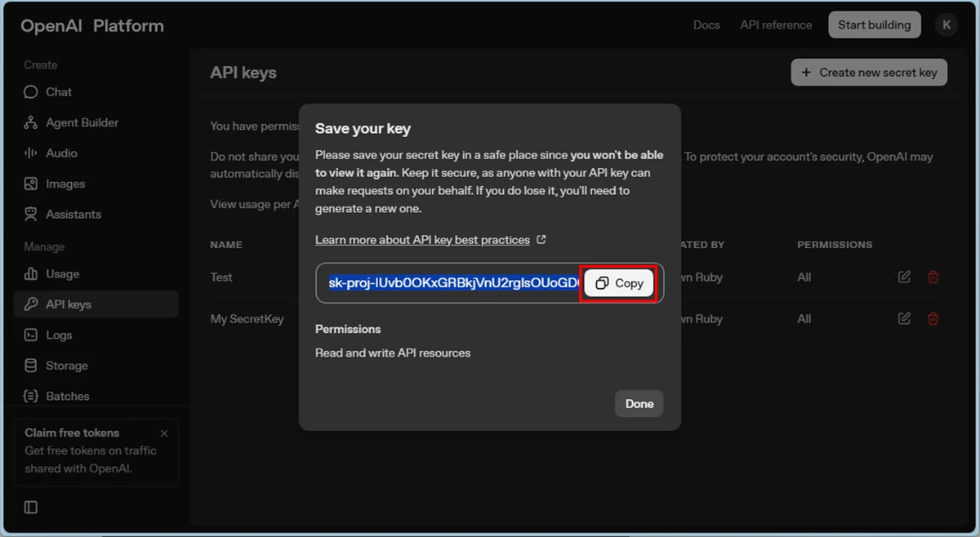Click the Storage database icon
Screen dimensions: 980x537
pos(31,366)
